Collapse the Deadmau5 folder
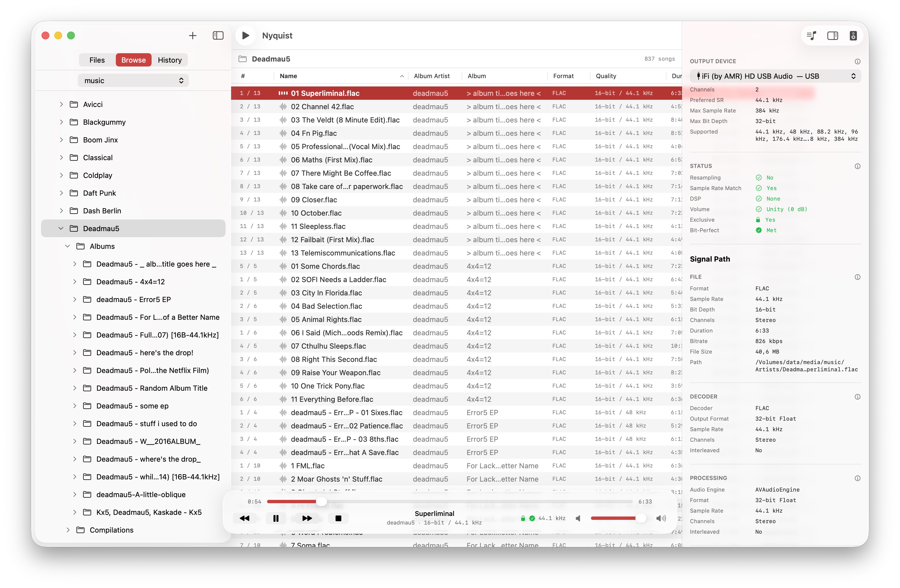This screenshot has width=900, height=588. pyautogui.click(x=61, y=228)
